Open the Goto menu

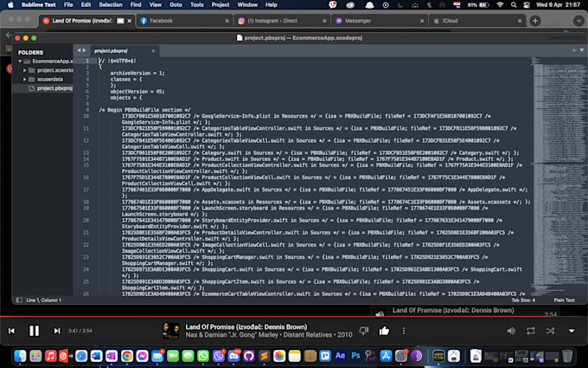[x=176, y=5]
